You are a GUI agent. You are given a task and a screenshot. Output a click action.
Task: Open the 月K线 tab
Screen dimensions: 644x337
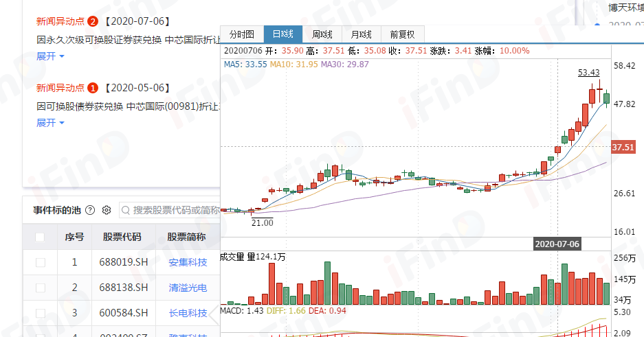coord(362,34)
